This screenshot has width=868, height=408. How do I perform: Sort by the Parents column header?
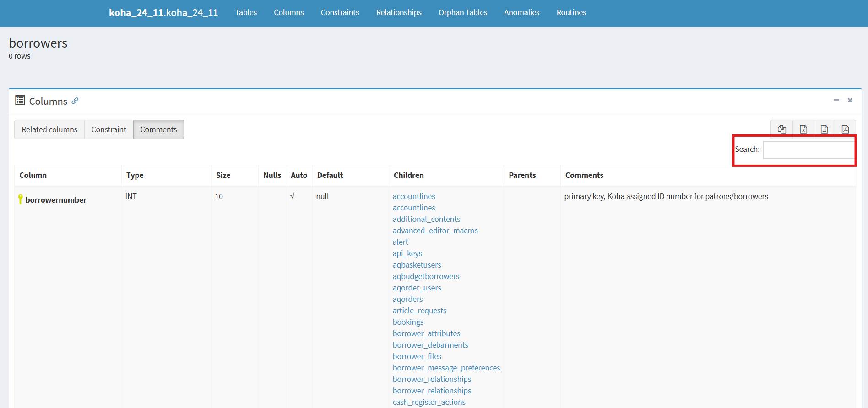click(x=532, y=175)
